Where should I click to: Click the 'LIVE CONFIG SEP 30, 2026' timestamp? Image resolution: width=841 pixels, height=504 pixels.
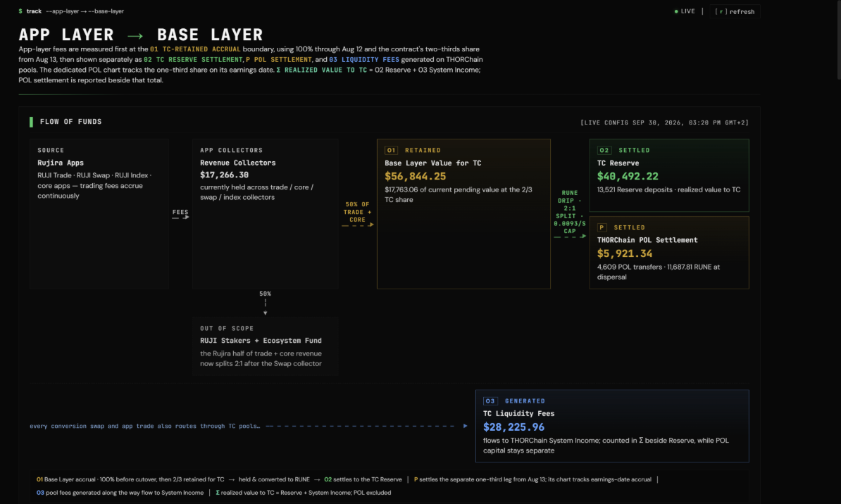[x=664, y=122]
